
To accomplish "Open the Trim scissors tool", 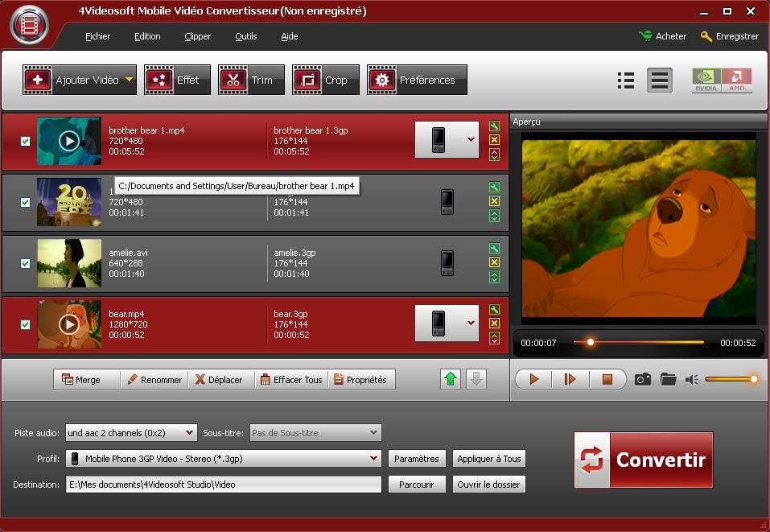I will click(x=251, y=80).
